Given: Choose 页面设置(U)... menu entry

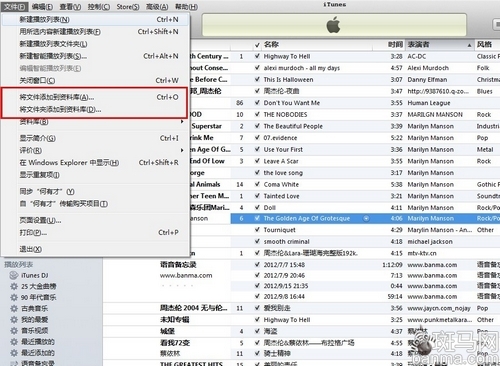Looking at the screenshot, I should click(96, 220).
